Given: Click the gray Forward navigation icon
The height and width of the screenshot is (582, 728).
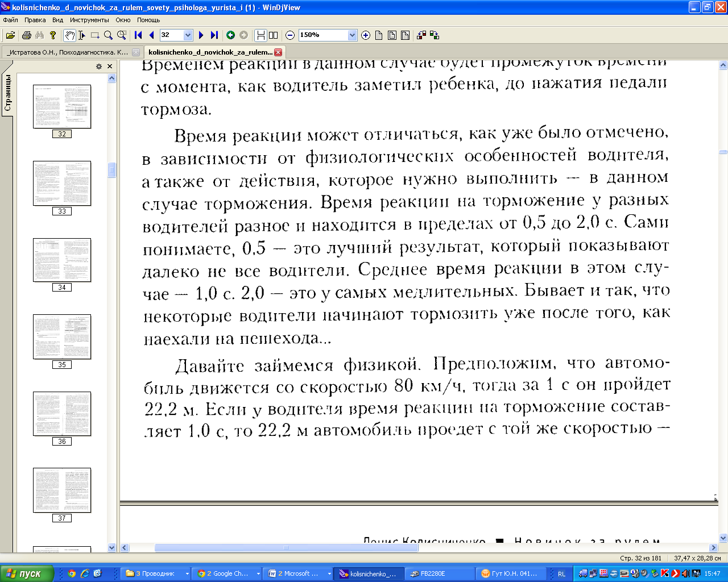Looking at the screenshot, I should 243,35.
